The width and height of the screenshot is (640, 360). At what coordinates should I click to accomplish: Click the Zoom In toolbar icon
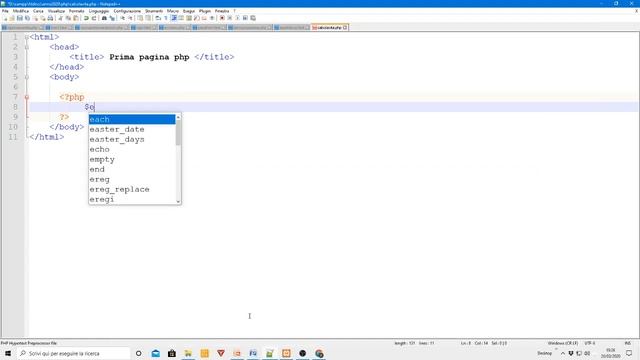pos(122,18)
